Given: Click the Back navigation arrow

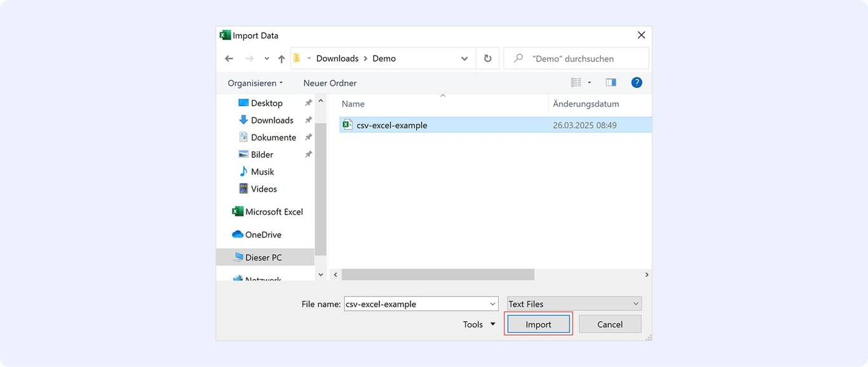Looking at the screenshot, I should 229,58.
